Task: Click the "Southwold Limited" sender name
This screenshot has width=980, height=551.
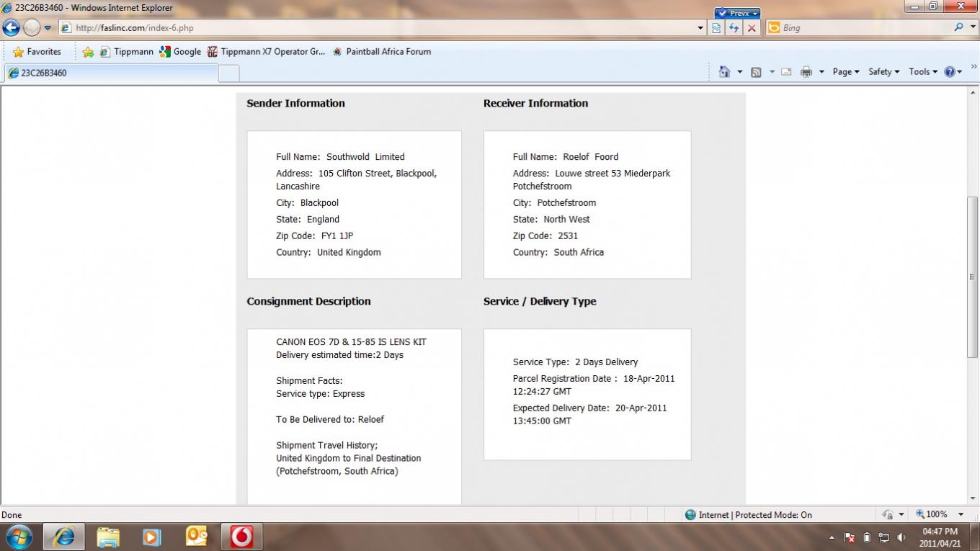Action: [x=365, y=157]
